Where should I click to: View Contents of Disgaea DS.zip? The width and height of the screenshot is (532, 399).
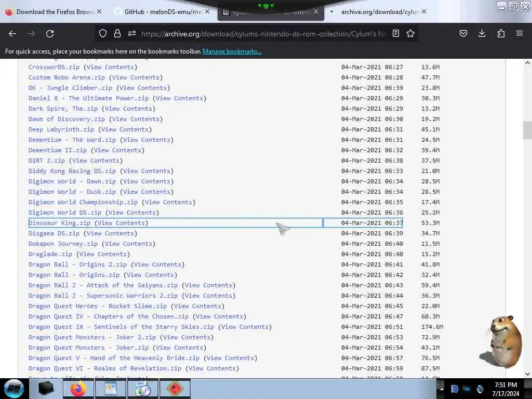click(x=110, y=233)
